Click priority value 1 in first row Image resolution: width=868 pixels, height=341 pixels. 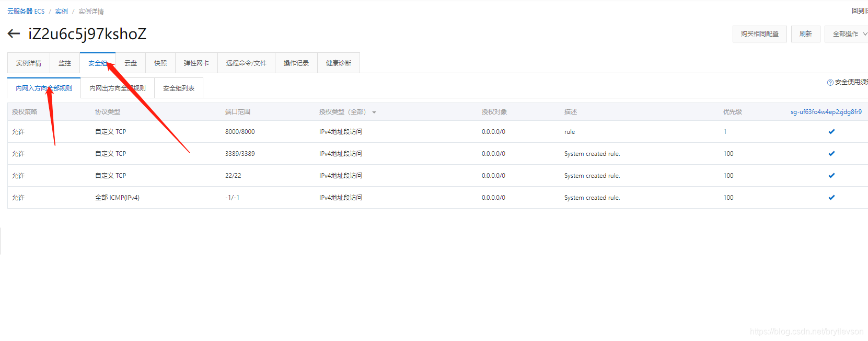tap(725, 132)
